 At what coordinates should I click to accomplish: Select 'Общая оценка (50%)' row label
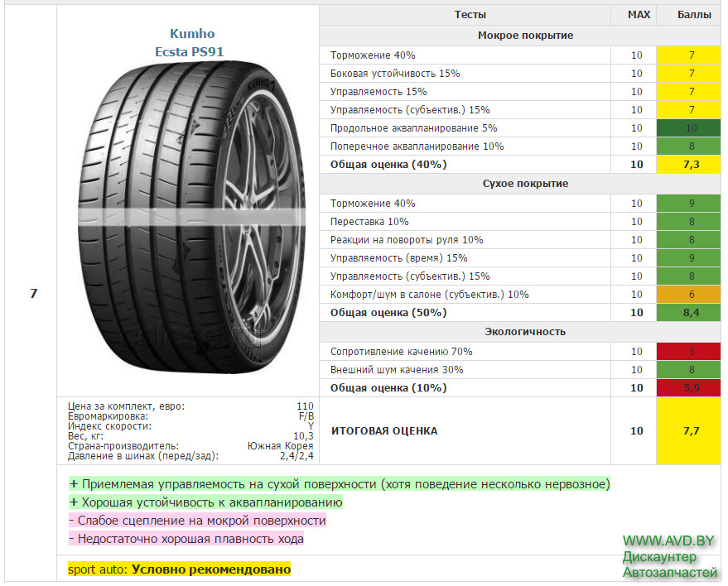click(388, 312)
